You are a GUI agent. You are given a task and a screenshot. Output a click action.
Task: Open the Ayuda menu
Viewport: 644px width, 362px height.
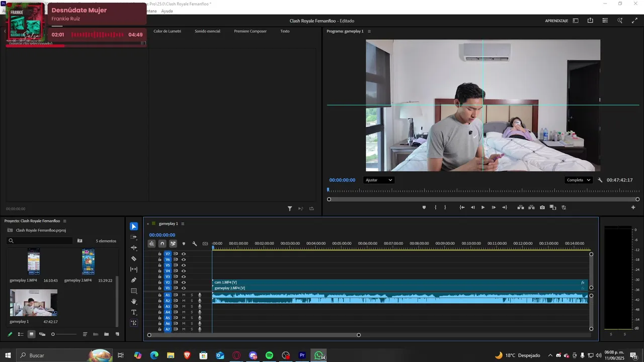coord(167,11)
